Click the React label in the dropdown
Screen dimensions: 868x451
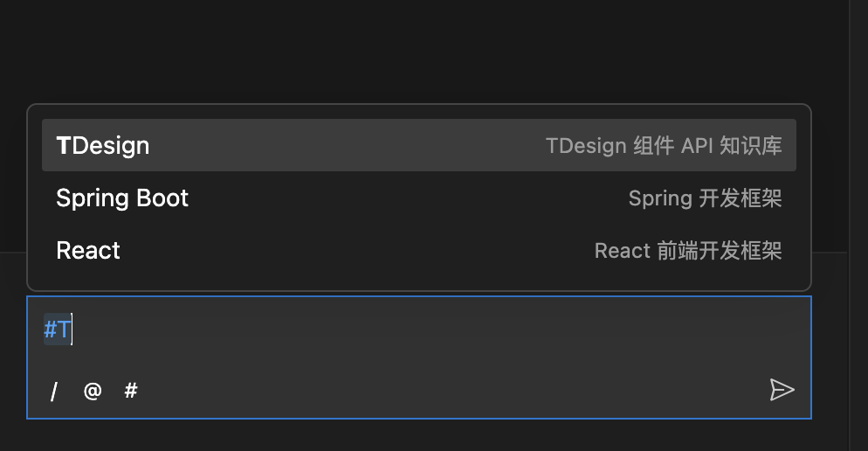click(x=88, y=251)
